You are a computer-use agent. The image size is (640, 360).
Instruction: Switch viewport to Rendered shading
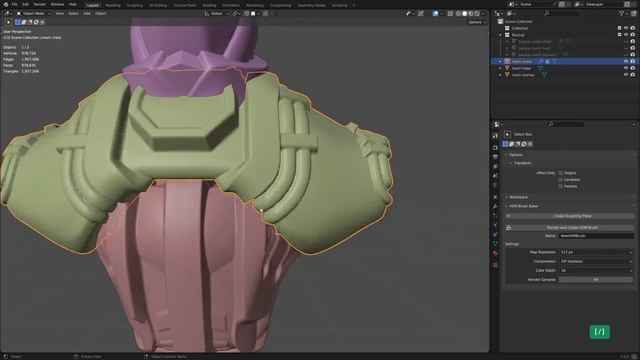(476, 13)
